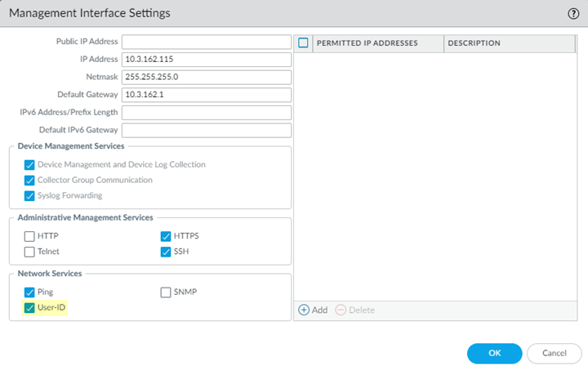Uncheck the SSH checkbox

166,252
